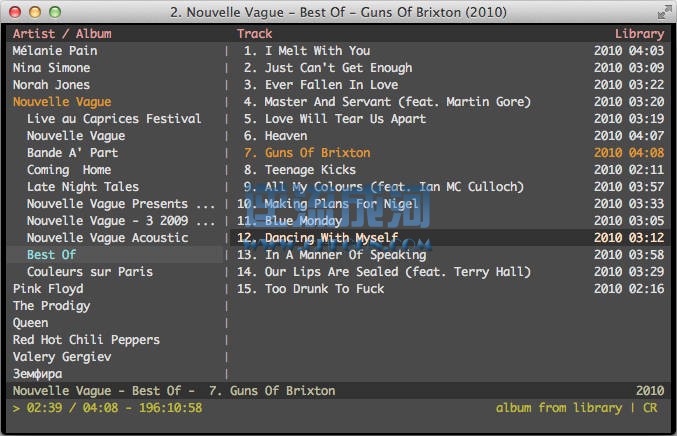Open album Late Night Tales
The image size is (677, 436).
83,187
